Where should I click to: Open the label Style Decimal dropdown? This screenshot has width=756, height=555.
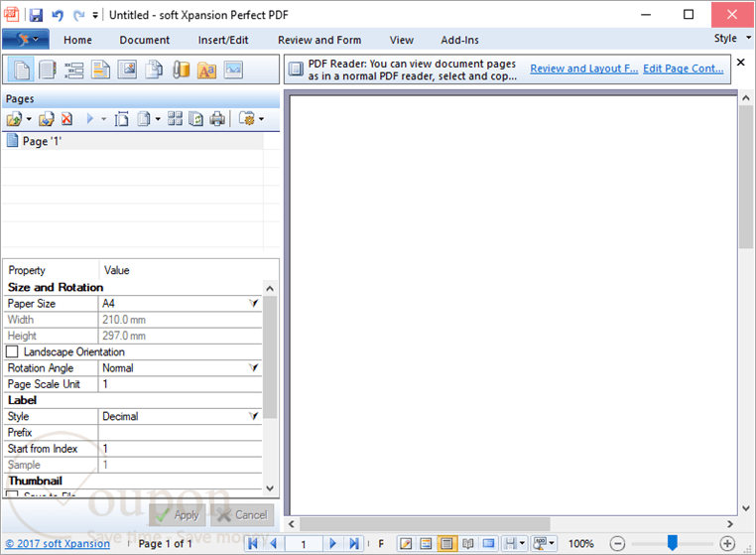tap(253, 416)
